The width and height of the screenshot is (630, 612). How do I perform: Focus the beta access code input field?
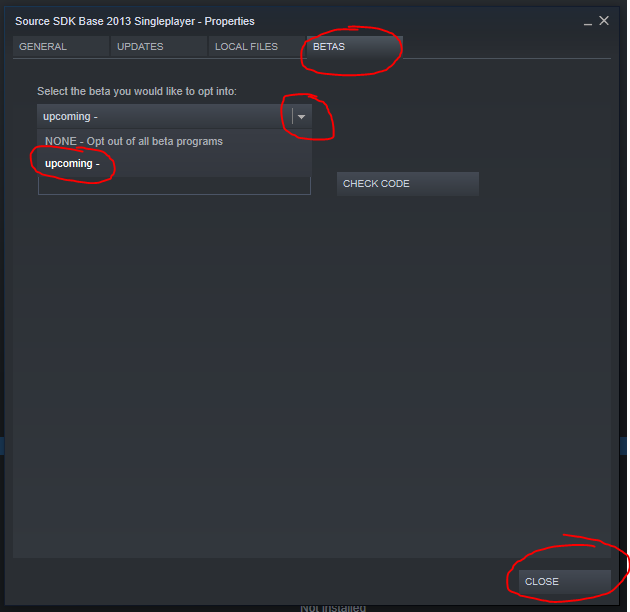click(174, 186)
